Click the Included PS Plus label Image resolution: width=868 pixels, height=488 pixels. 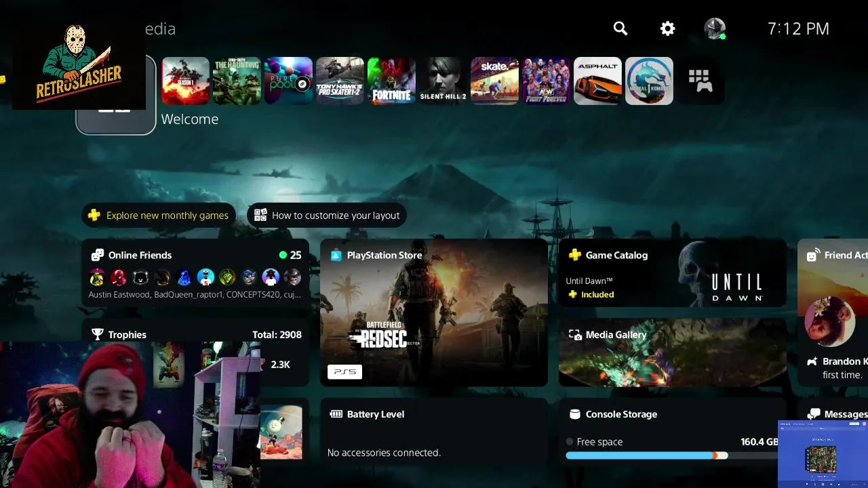pos(597,294)
